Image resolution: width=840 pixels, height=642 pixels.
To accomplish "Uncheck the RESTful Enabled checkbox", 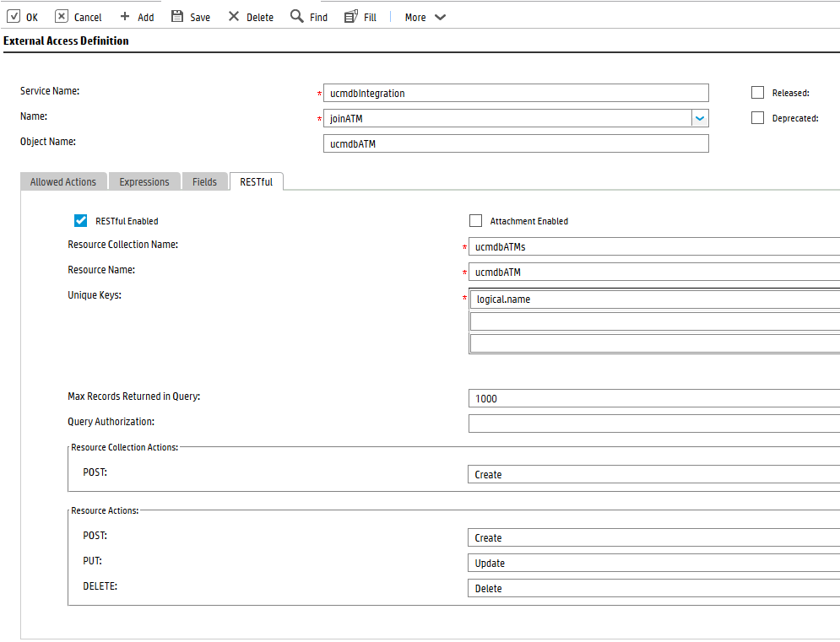I will coord(80,220).
